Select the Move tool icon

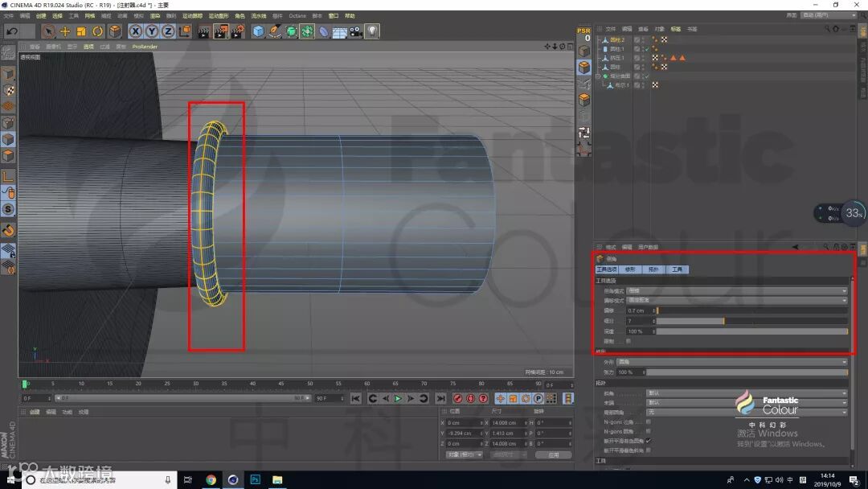coord(65,31)
